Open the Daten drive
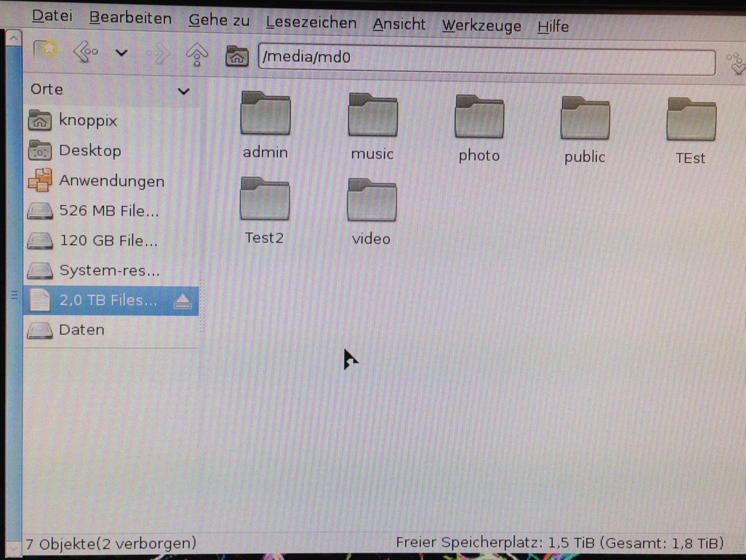The image size is (746, 560). click(82, 330)
